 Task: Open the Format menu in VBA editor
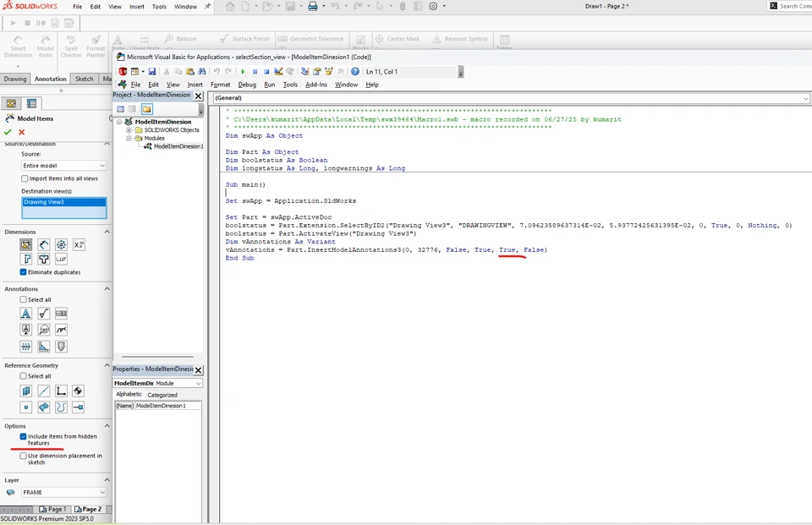(220, 85)
